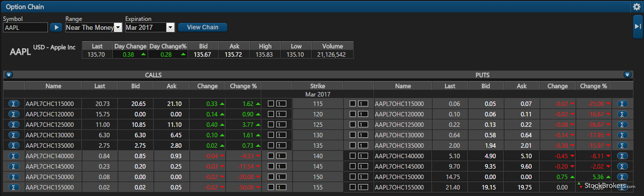This screenshot has height=196, width=644.
Task: Collapse the PUTS section arrow
Action: pos(627,75)
